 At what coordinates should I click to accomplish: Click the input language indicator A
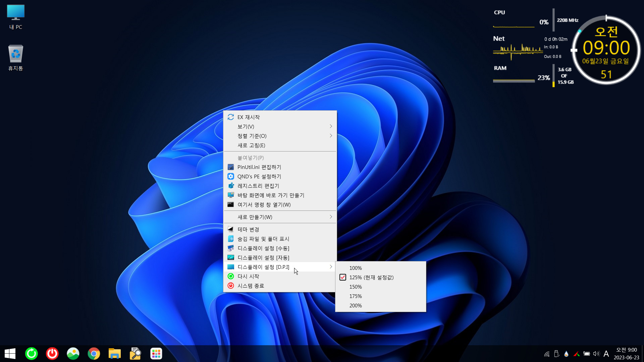606,354
